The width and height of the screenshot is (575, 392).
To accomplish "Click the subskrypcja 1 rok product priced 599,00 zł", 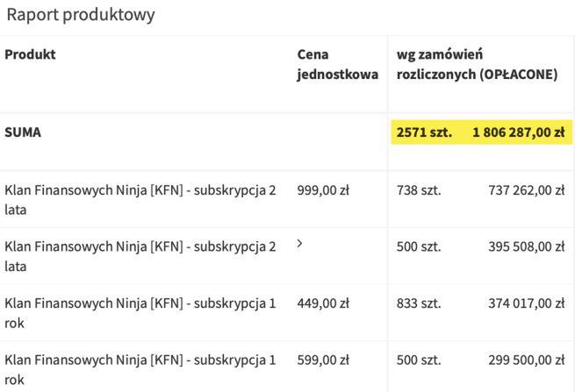I will [140, 370].
